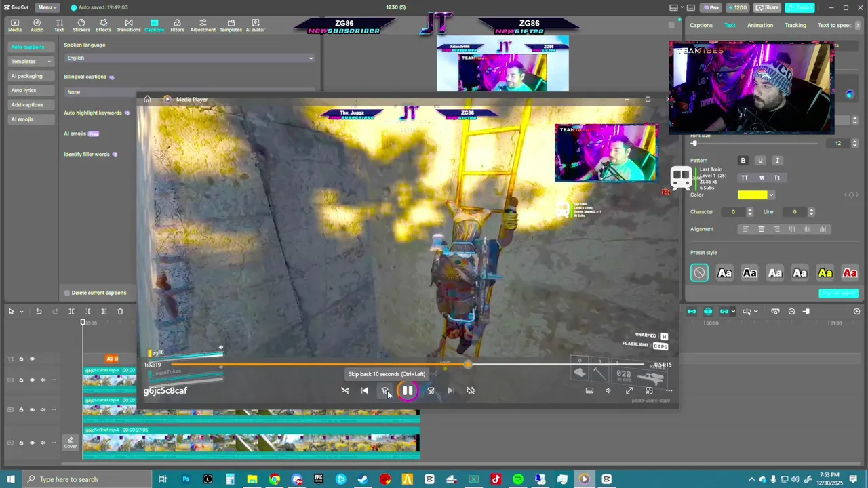This screenshot has width=868, height=488.
Task: Open the Media tab in CapCut toolbar
Action: [x=14, y=26]
